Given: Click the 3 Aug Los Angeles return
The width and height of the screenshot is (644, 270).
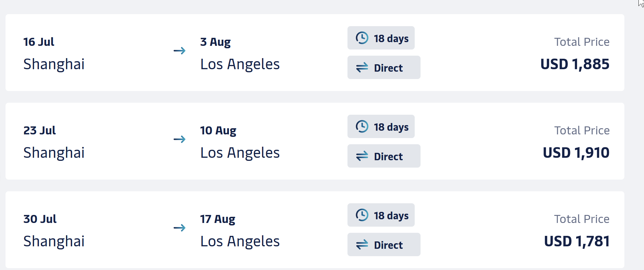Looking at the screenshot, I should [240, 53].
